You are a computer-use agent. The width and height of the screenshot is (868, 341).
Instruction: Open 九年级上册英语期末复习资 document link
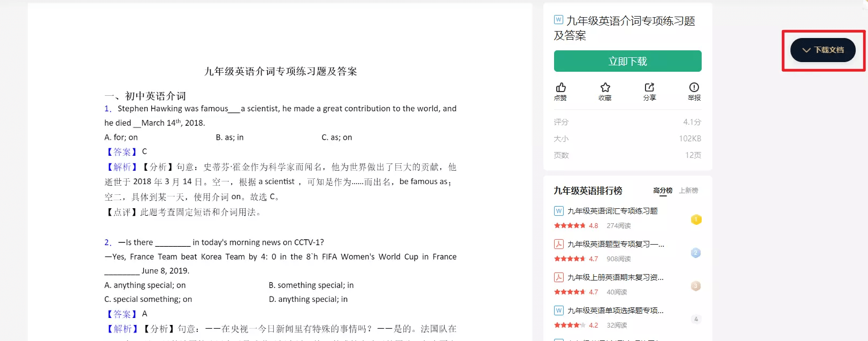[x=615, y=277]
